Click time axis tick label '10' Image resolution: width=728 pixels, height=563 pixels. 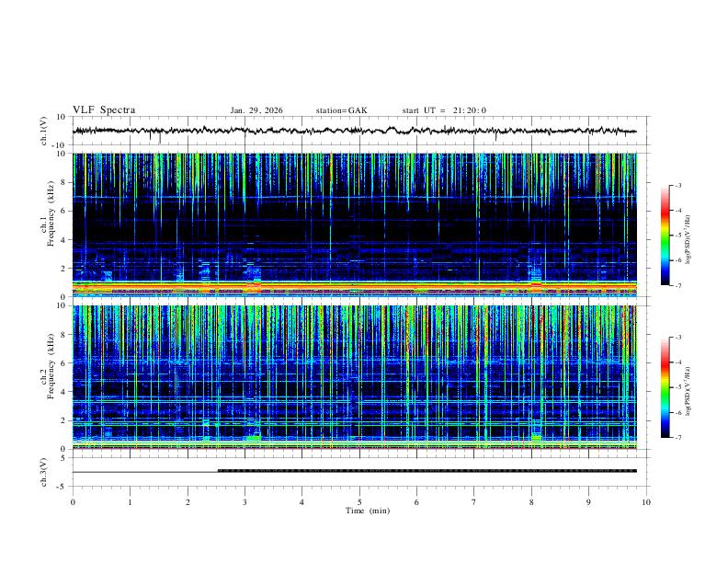pos(646,502)
